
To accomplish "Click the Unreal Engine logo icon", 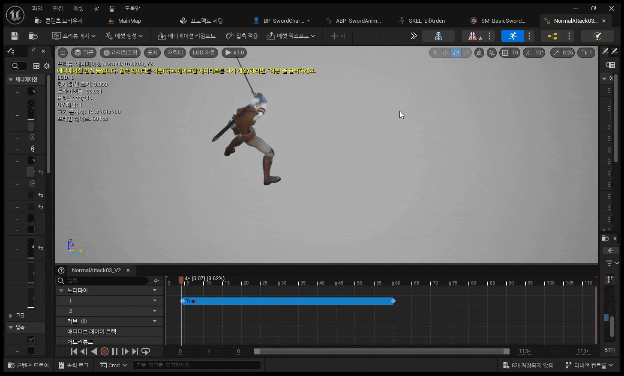I will tap(15, 15).
